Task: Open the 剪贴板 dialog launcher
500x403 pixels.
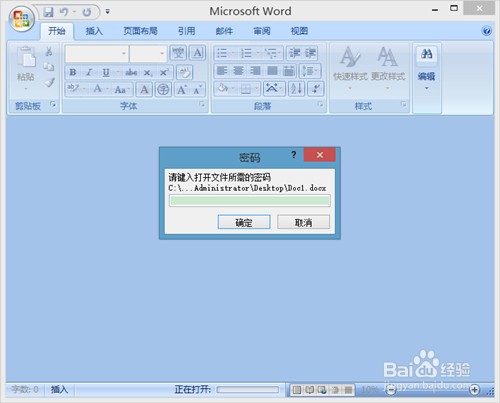Action: 53,104
